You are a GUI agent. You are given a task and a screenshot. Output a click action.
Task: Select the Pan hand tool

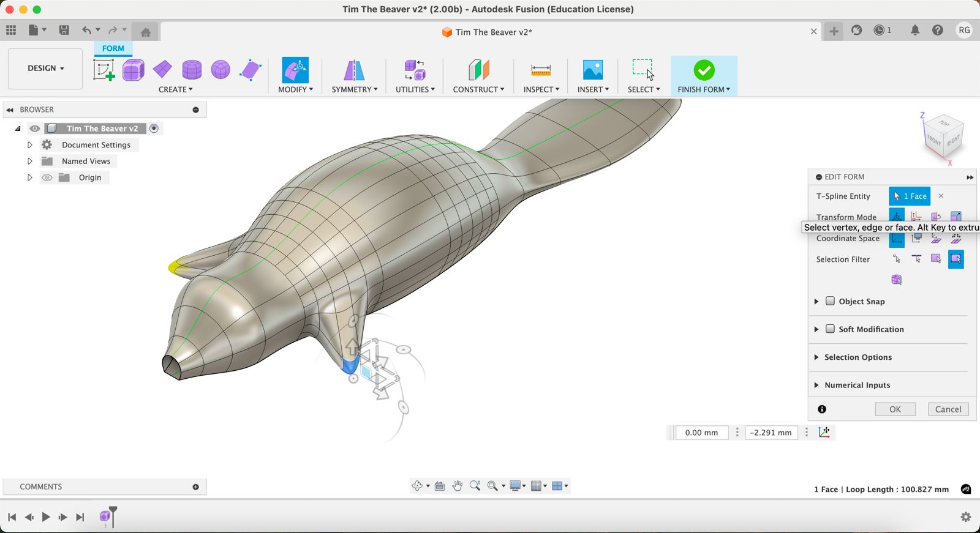(x=458, y=486)
